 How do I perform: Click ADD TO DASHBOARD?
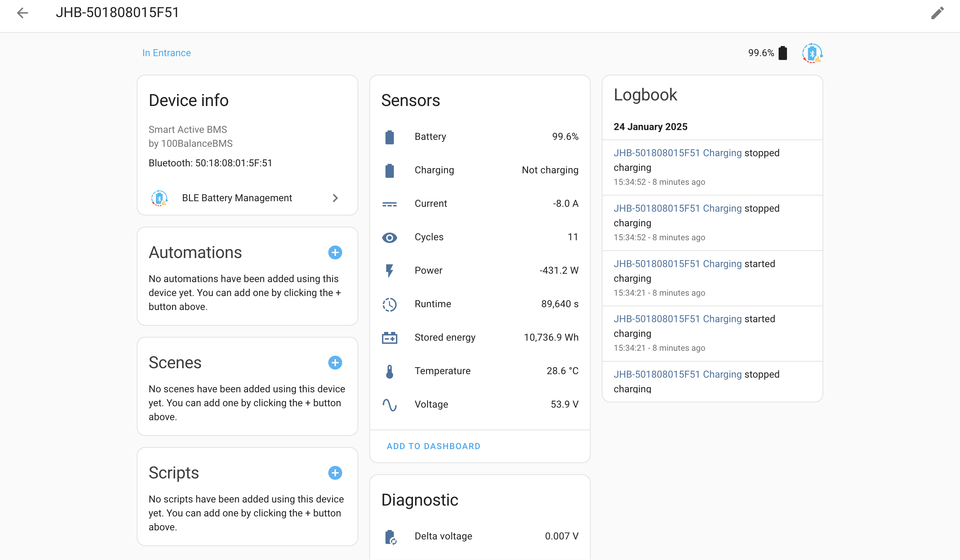point(433,446)
